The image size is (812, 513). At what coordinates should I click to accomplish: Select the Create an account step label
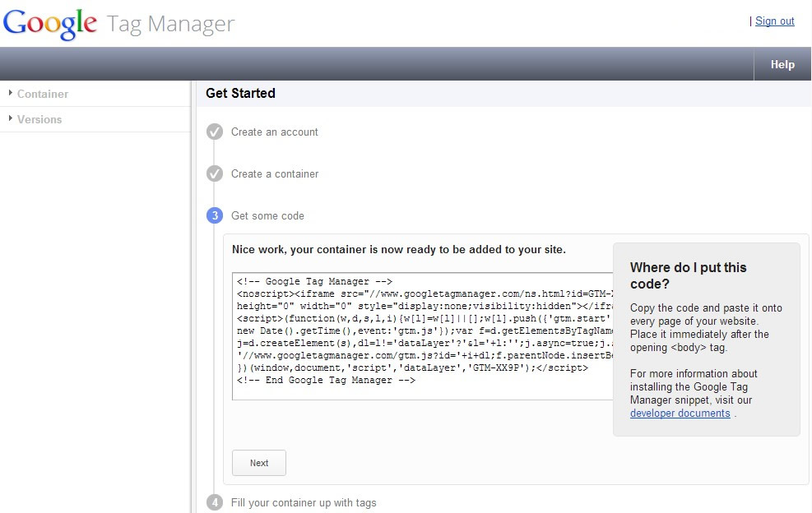275,132
